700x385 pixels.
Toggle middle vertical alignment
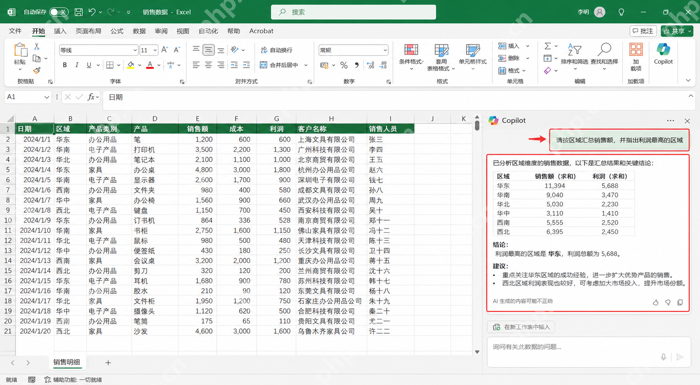pyautogui.click(x=208, y=50)
